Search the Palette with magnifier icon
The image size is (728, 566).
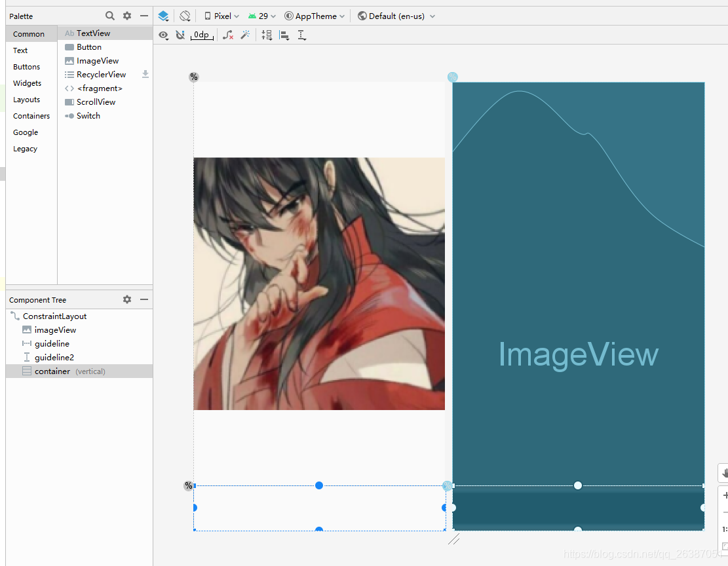(110, 16)
